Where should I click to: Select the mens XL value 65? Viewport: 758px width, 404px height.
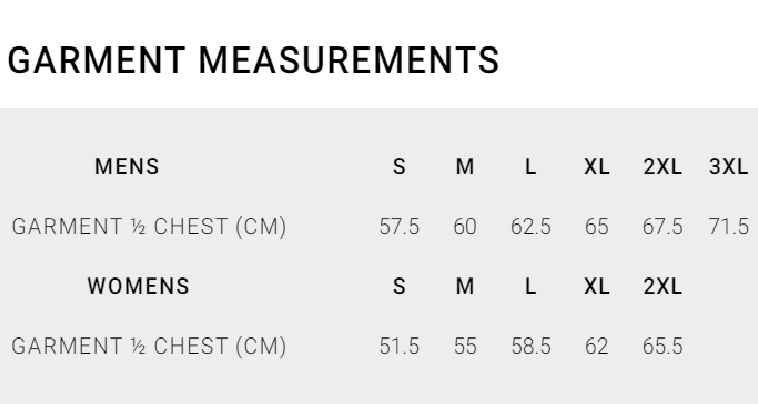click(597, 227)
